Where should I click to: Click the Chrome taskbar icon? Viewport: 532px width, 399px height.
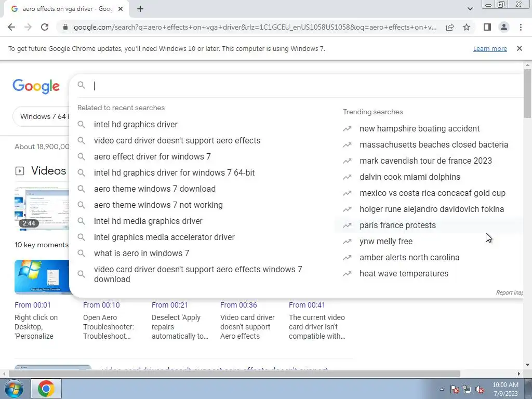[46, 389]
